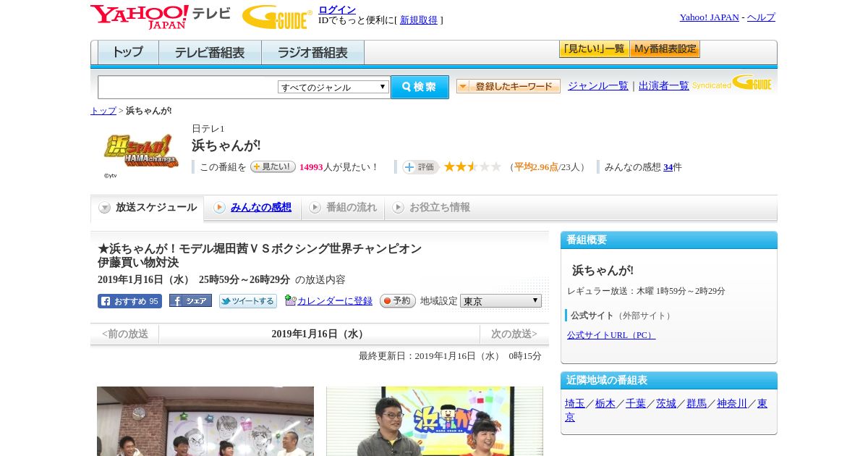Open the 地域設定 東京 dropdown
Viewport: 868px width, 456px height.
pyautogui.click(x=501, y=300)
